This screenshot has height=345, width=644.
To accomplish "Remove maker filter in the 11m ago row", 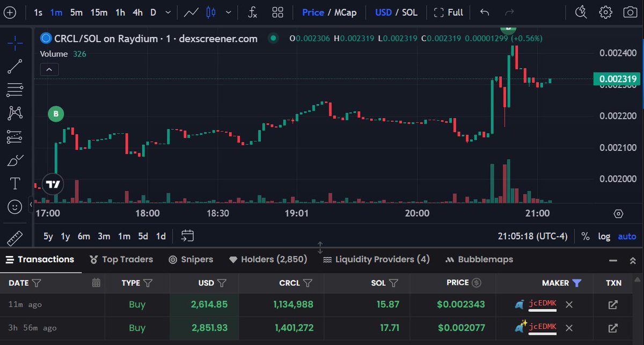I will click(x=569, y=305).
